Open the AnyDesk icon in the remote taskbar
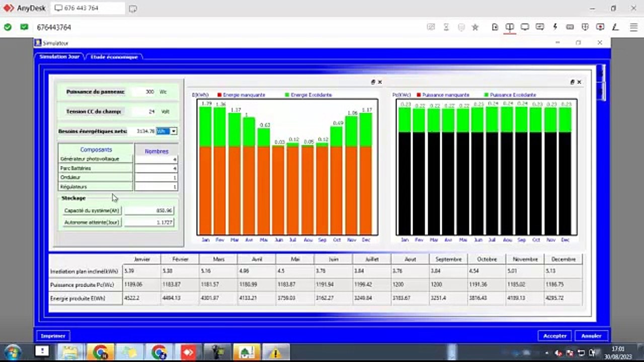 (188, 352)
